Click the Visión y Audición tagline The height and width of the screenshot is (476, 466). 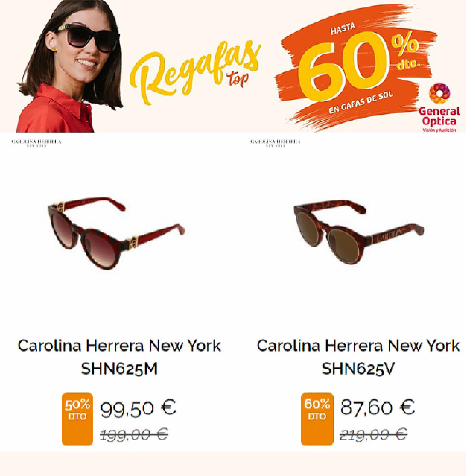tap(439, 130)
